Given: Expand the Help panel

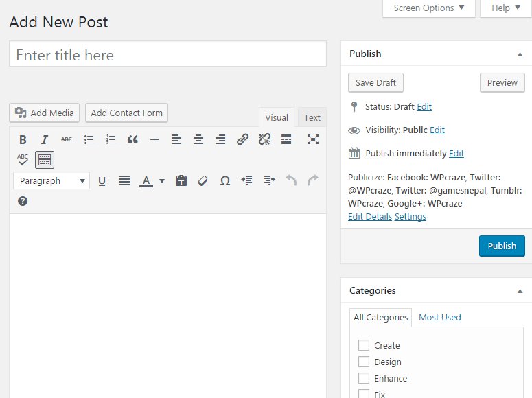Looking at the screenshot, I should click(x=506, y=8).
